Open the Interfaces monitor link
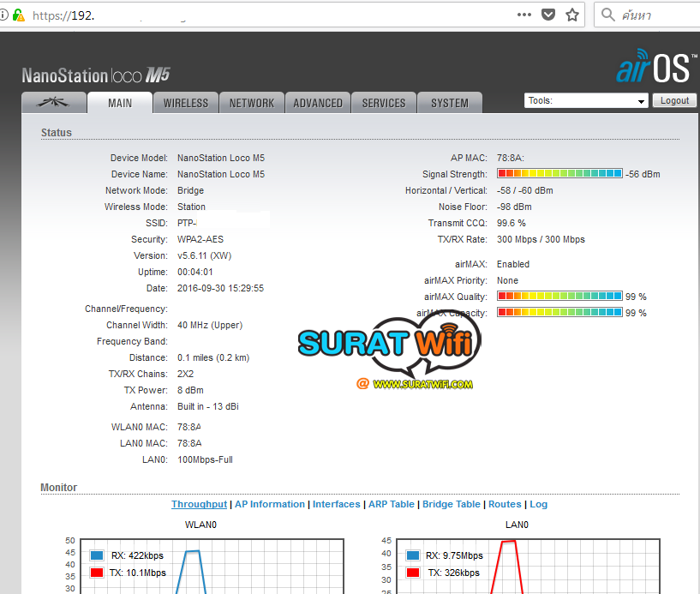Viewport: 700px width, 594px height. pyautogui.click(x=336, y=504)
